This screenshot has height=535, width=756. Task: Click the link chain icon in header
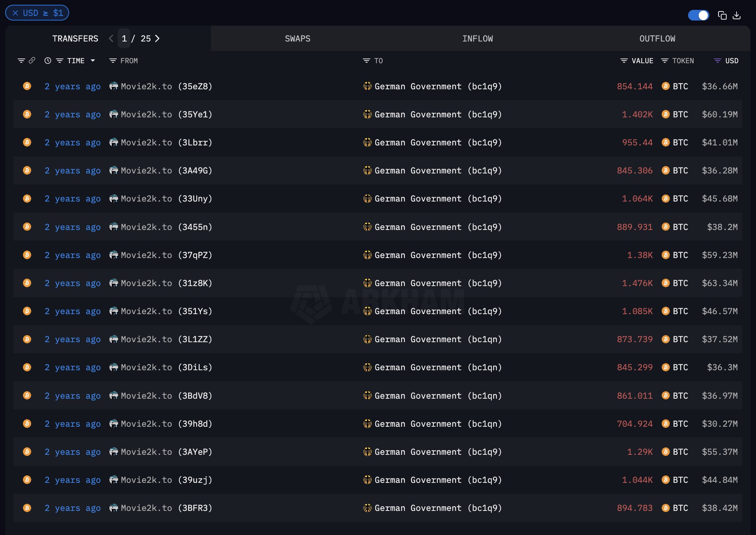point(32,60)
